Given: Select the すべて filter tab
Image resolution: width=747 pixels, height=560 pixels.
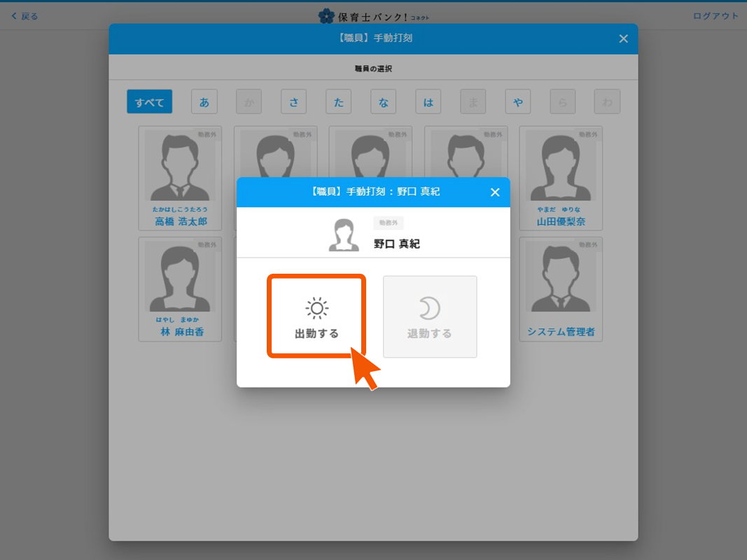Looking at the screenshot, I should [x=149, y=102].
